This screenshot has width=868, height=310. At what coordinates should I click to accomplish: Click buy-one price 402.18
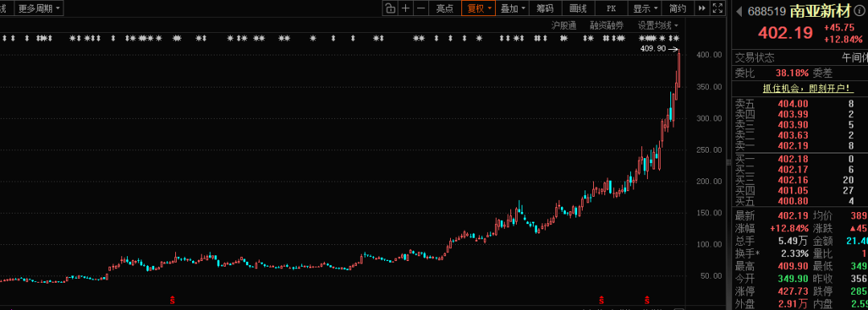[792, 159]
